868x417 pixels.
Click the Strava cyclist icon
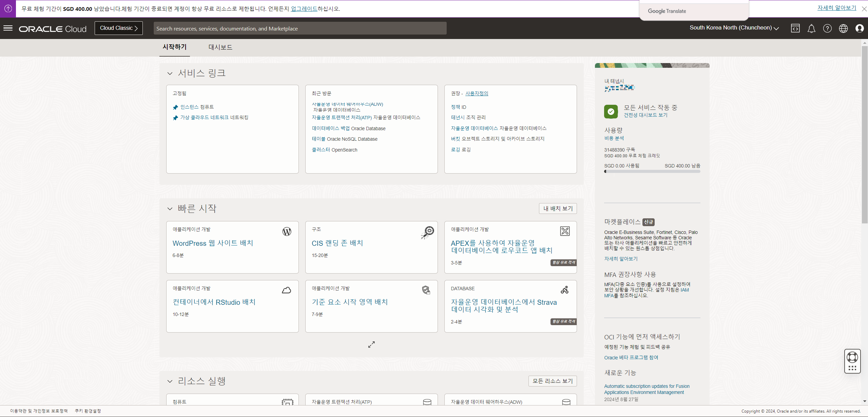(564, 290)
